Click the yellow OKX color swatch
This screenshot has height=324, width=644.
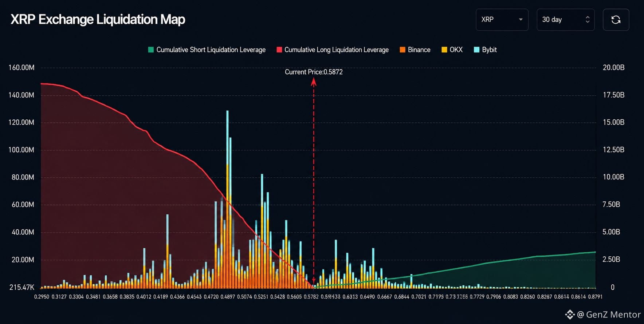tap(444, 50)
